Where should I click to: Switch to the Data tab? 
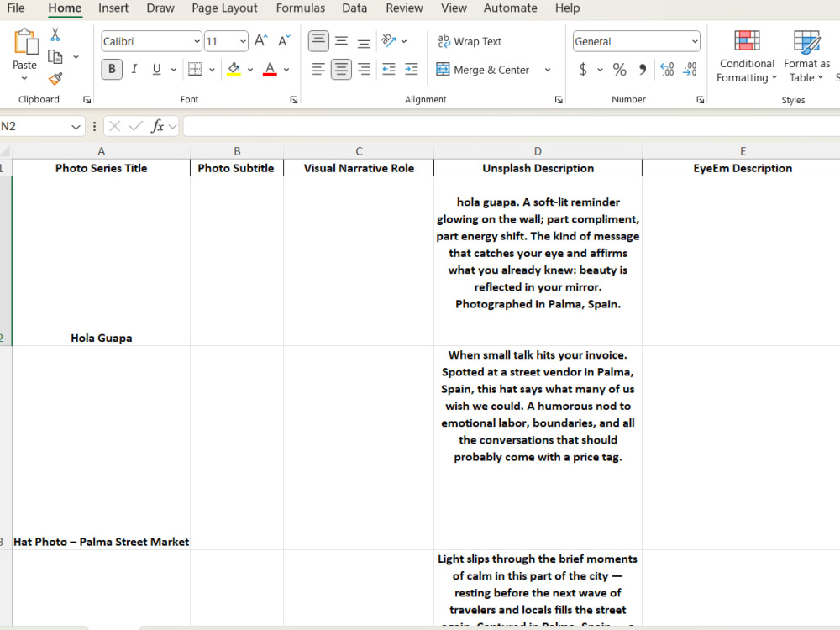(354, 8)
